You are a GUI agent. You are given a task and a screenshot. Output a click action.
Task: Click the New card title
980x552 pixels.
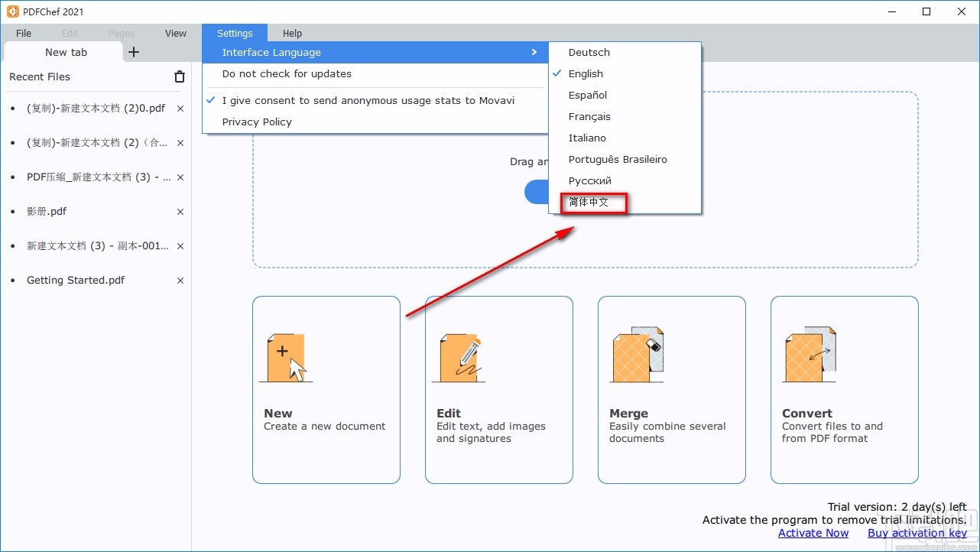coord(278,413)
